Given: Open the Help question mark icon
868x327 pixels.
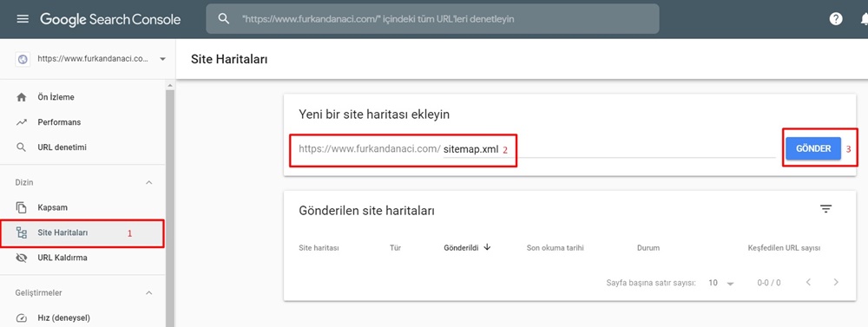Looking at the screenshot, I should click(x=836, y=19).
